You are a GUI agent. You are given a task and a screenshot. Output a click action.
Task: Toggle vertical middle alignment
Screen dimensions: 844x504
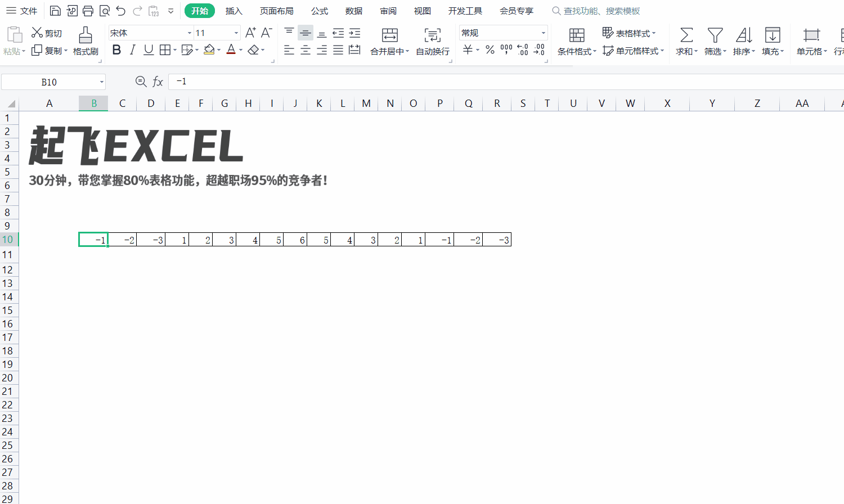[x=306, y=33]
